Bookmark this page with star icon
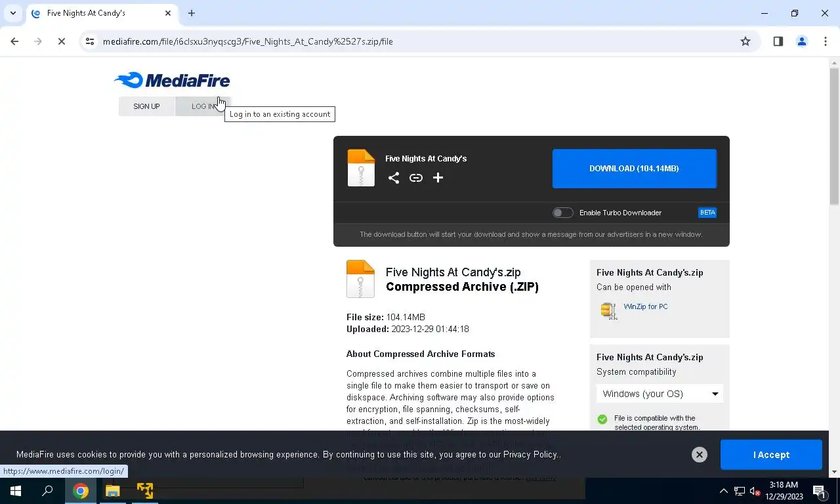 [745, 41]
